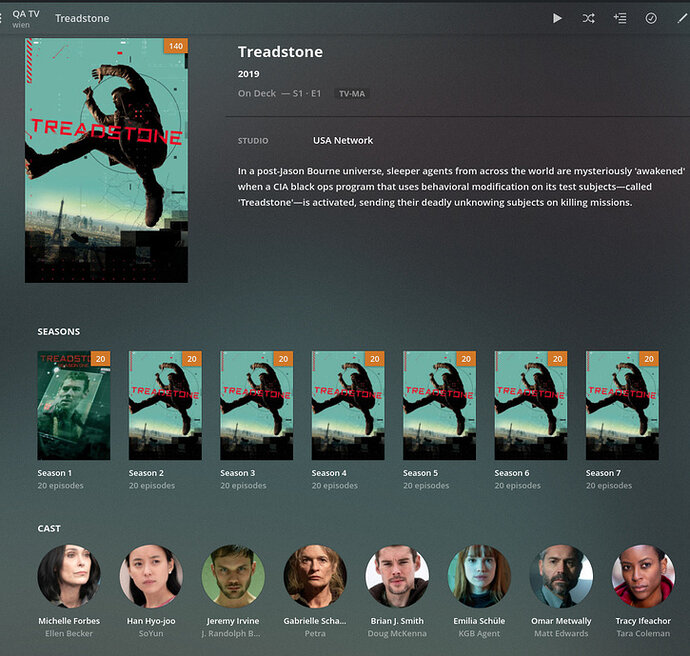Click the Season 1 title text
This screenshot has height=656, width=690.
pos(55,473)
